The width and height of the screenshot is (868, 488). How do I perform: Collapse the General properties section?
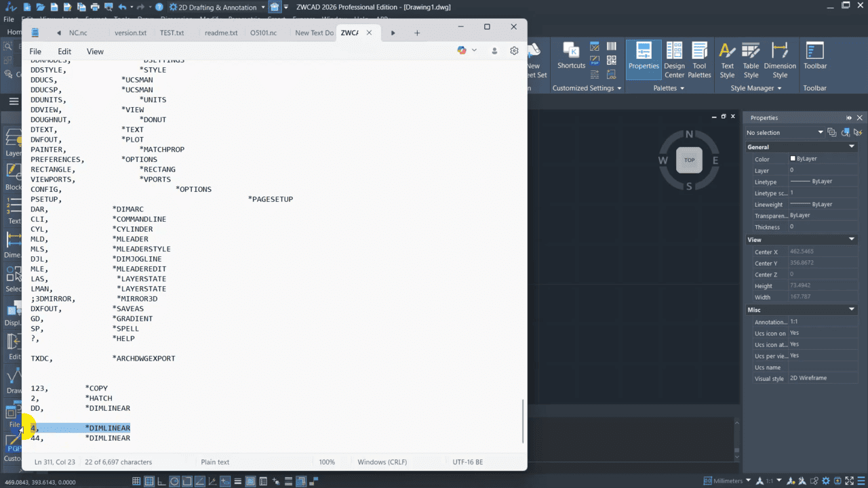click(852, 147)
